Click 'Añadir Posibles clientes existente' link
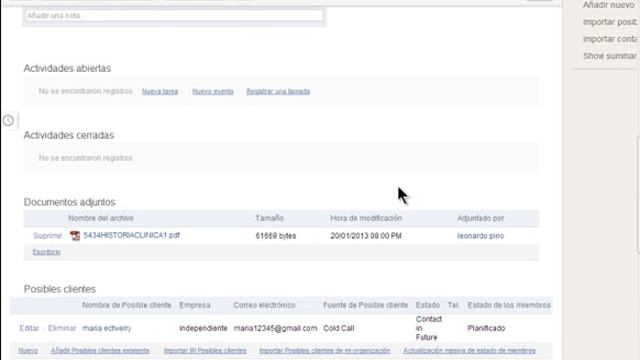 100,351
